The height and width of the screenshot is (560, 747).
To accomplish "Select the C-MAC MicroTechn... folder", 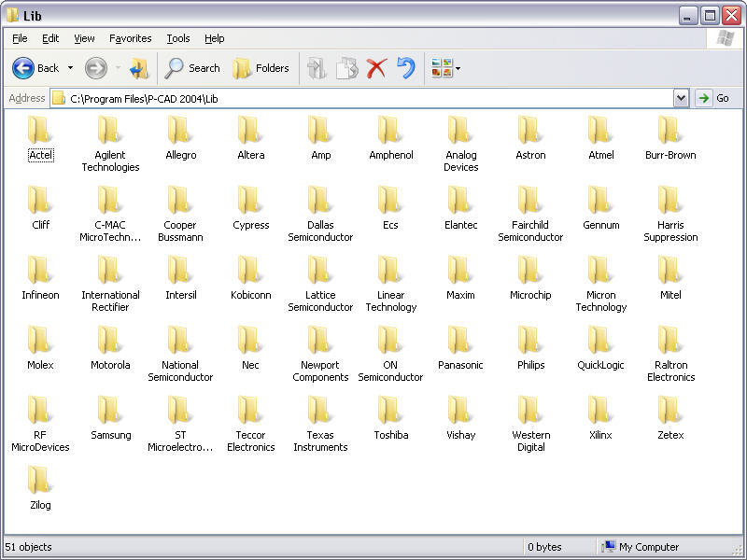I will click(110, 215).
